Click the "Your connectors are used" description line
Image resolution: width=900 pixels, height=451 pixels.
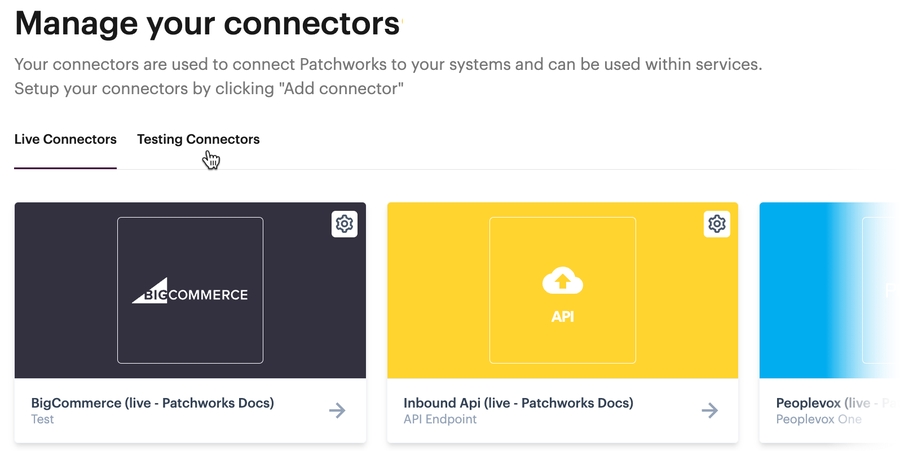coord(388,65)
